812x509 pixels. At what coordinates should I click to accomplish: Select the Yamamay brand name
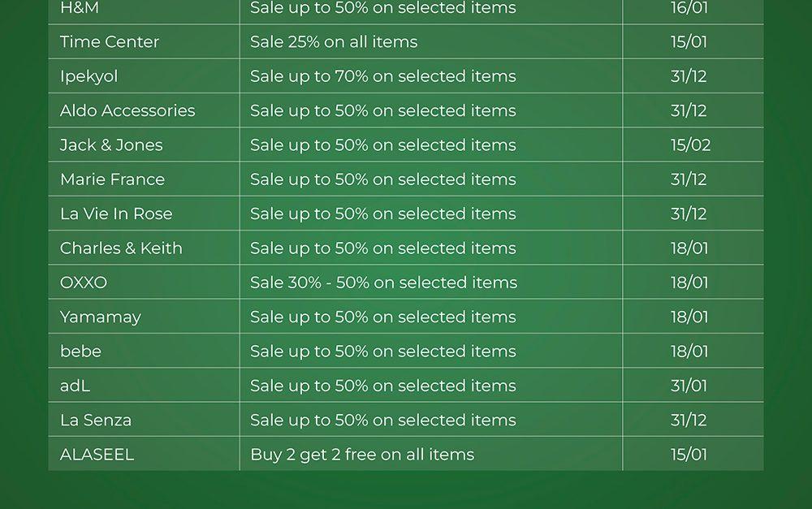tap(101, 317)
